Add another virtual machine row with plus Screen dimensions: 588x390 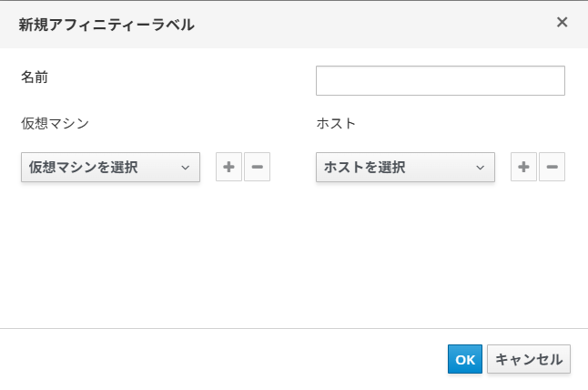(228, 168)
